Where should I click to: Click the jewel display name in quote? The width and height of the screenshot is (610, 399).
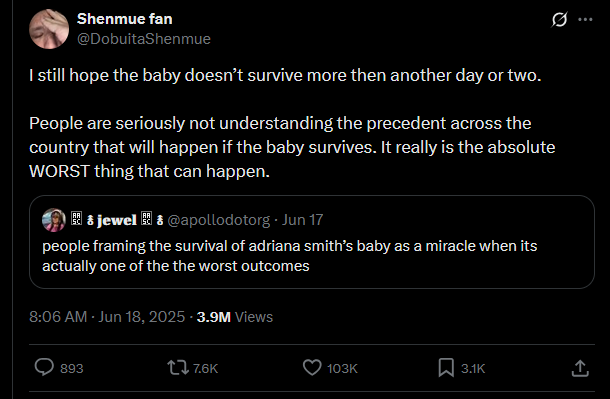[x=117, y=220]
